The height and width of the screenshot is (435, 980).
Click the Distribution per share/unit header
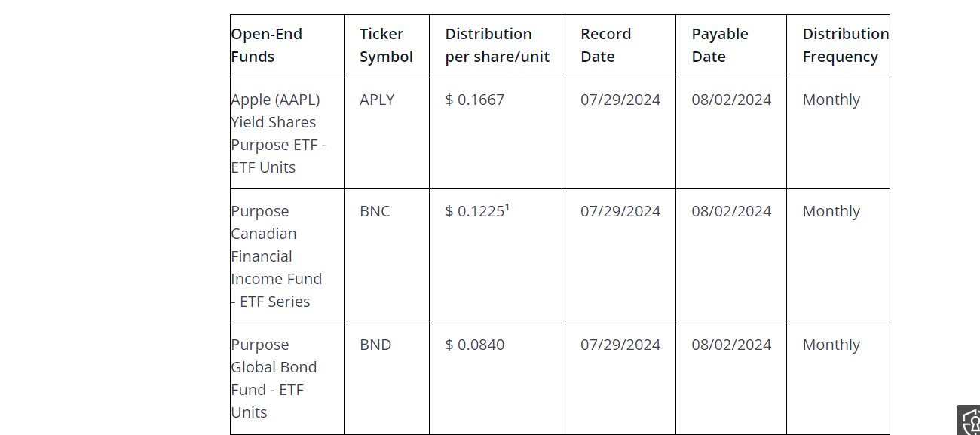click(497, 45)
